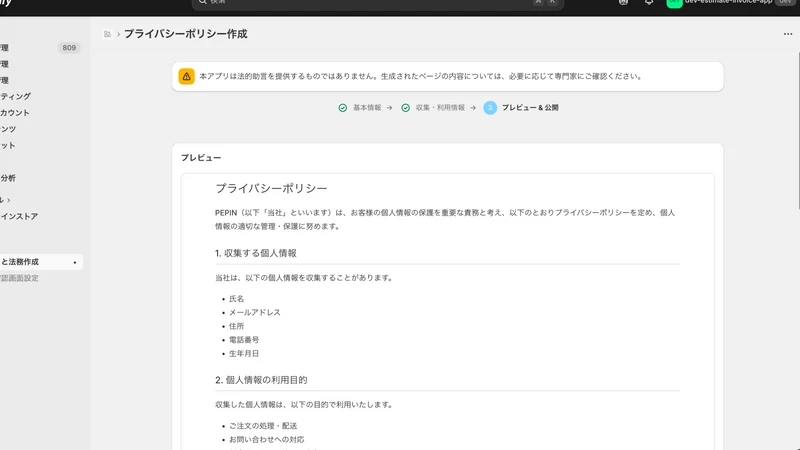
Task: Click the プライバシーポリシー preview heading
Action: (x=271, y=188)
